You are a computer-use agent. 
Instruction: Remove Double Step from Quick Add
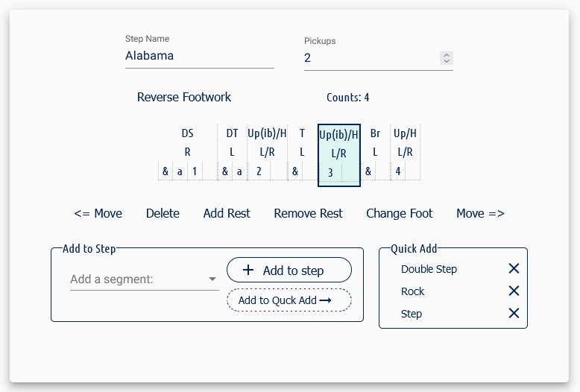[514, 269]
